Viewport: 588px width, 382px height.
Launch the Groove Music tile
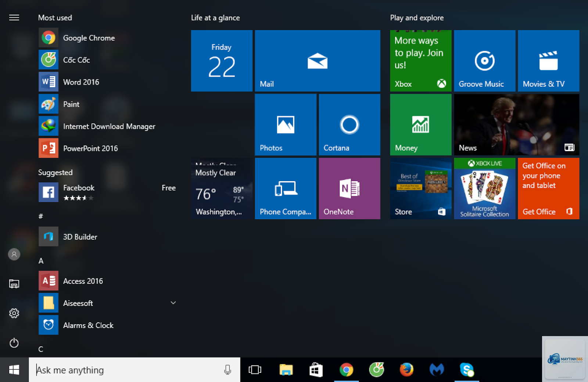485,61
